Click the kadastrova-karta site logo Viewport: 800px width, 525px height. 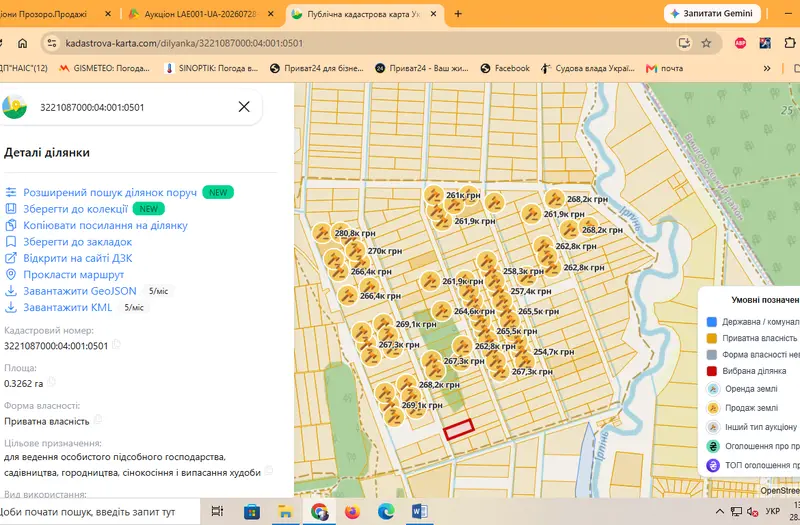14,107
